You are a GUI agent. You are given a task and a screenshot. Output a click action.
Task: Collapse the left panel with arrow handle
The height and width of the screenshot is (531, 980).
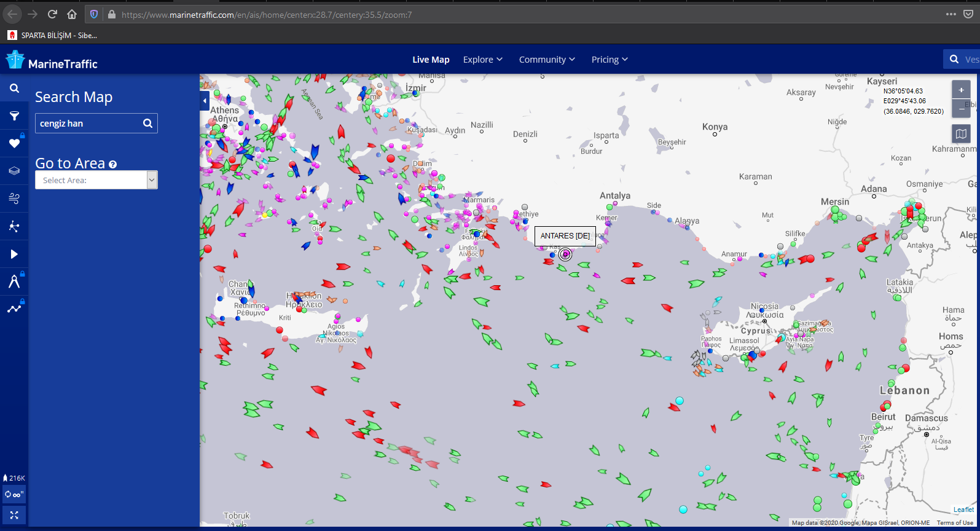coord(205,100)
